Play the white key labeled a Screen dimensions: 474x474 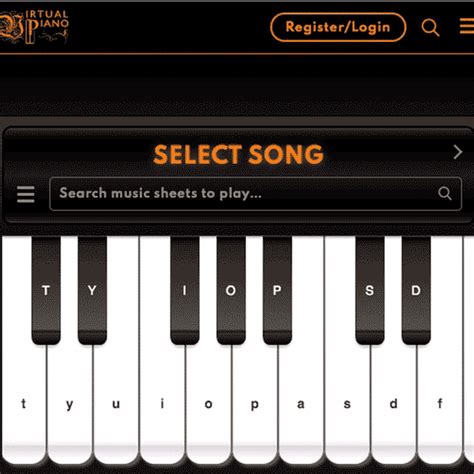(301, 404)
